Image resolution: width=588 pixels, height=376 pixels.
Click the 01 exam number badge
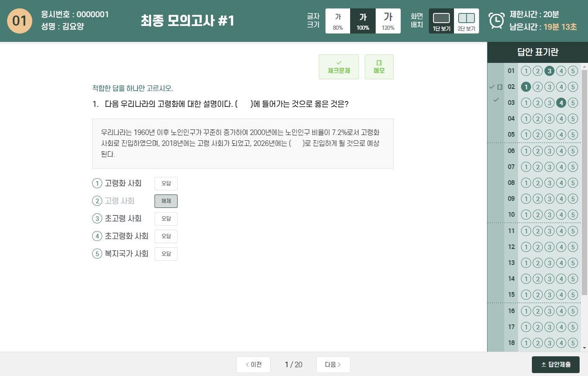tap(20, 21)
